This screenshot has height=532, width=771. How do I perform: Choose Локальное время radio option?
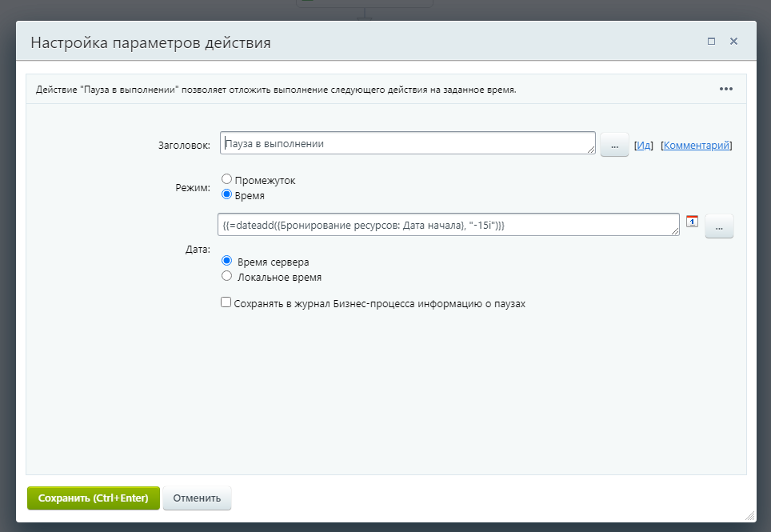227,276
